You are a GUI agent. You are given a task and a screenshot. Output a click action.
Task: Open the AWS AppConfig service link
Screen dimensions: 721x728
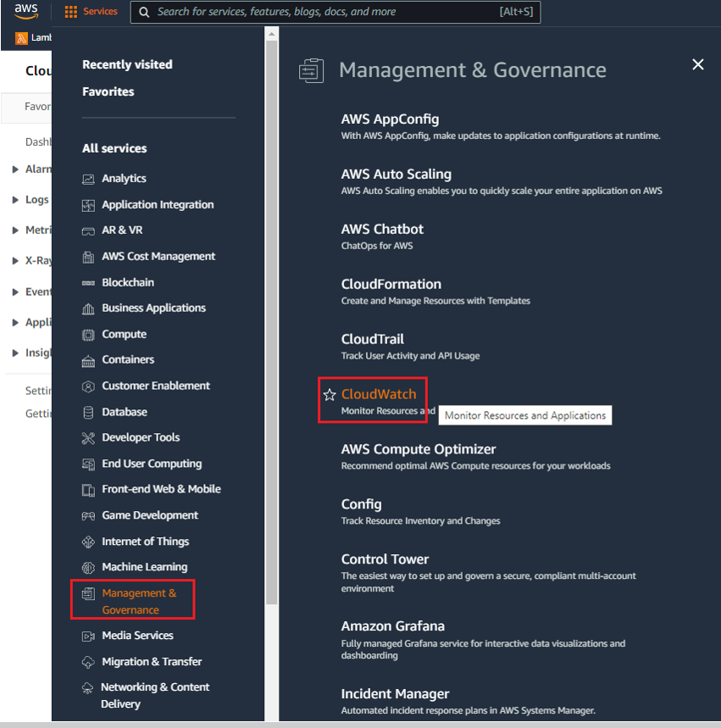(x=390, y=119)
